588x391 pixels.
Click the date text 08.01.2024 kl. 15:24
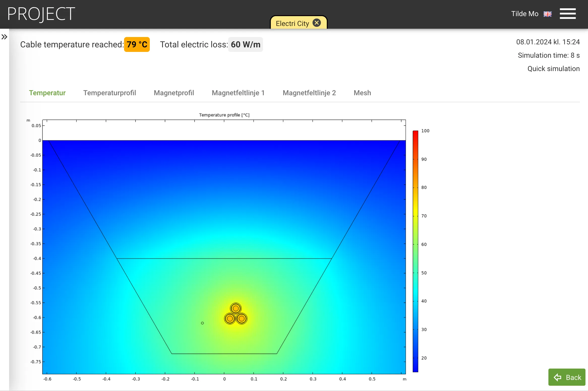point(548,42)
